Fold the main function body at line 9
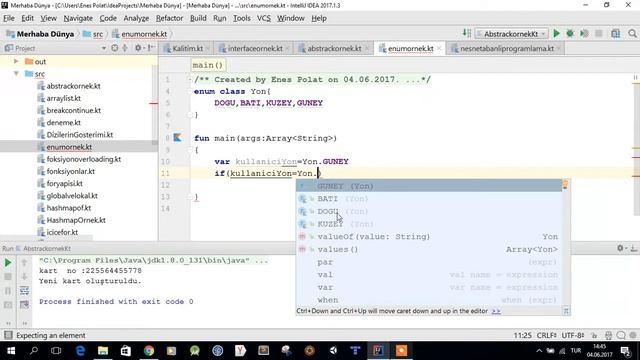 pos(190,150)
